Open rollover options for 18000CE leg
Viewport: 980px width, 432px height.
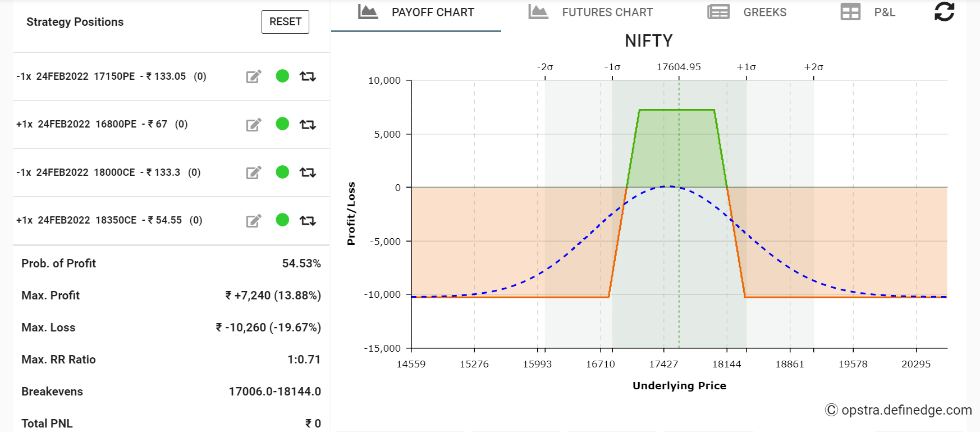[x=308, y=172]
